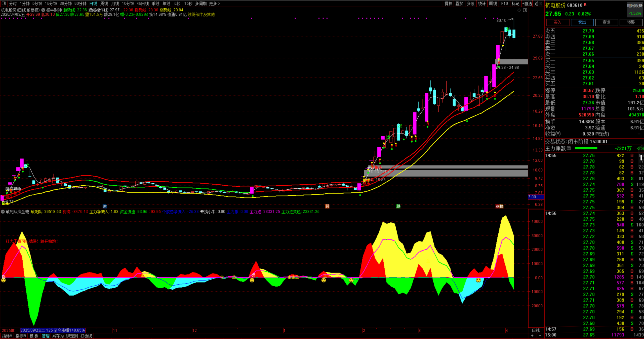This screenshot has height=339, width=644.
Task: Toggle 叠加 overlay comparison
Action: click(x=459, y=4)
